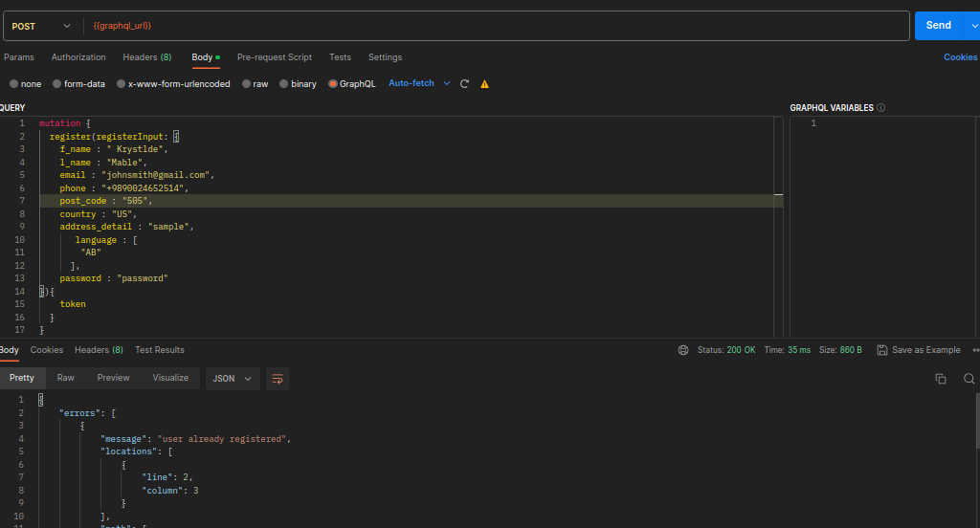The image size is (980, 528).
Task: Click the password : "password" line
Action: pyautogui.click(x=114, y=278)
